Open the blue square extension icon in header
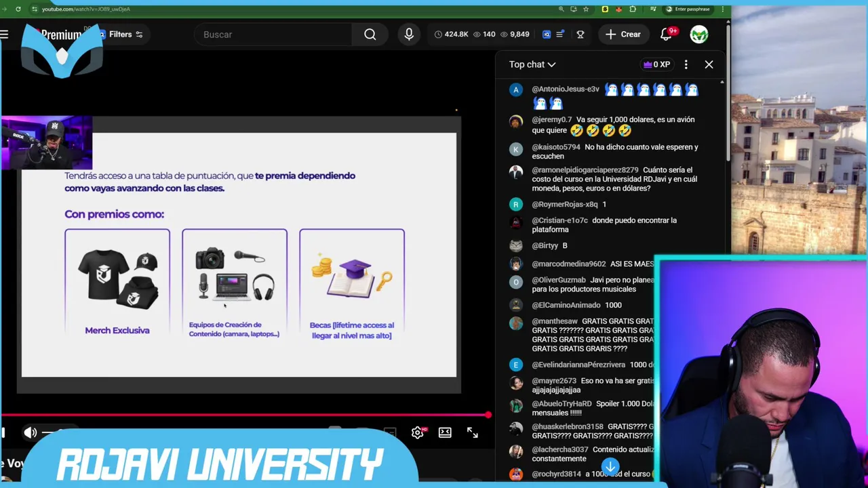 pos(547,34)
